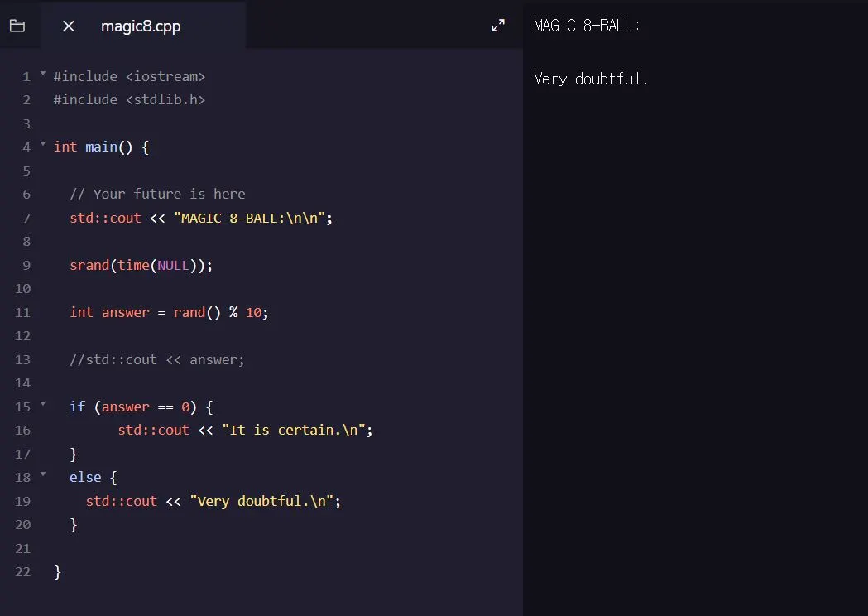
Task: Close the magic8.cpp tab
Action: (69, 26)
